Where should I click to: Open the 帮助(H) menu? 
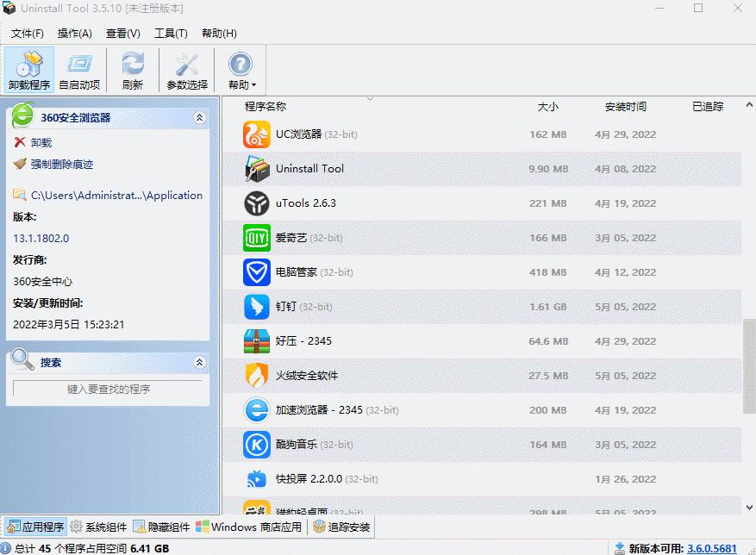coord(219,34)
